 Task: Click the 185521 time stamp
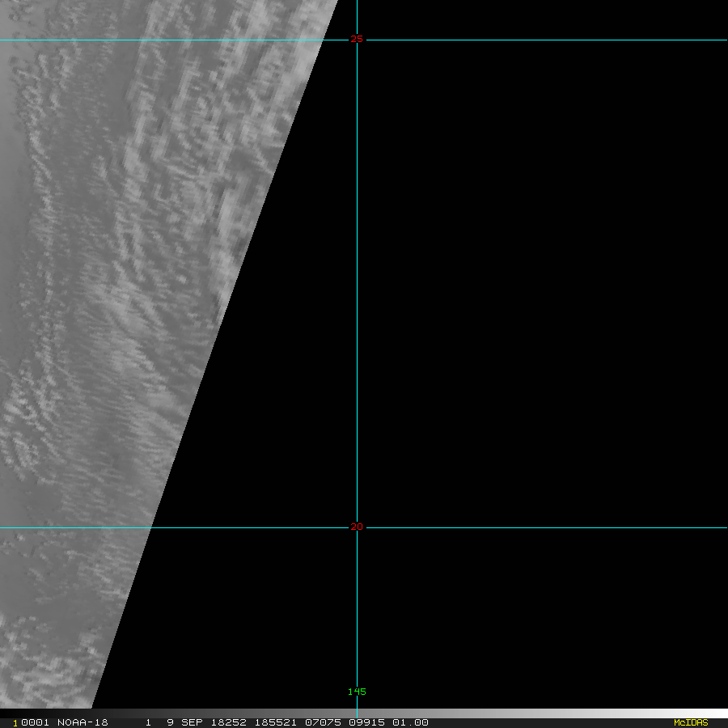[273, 722]
